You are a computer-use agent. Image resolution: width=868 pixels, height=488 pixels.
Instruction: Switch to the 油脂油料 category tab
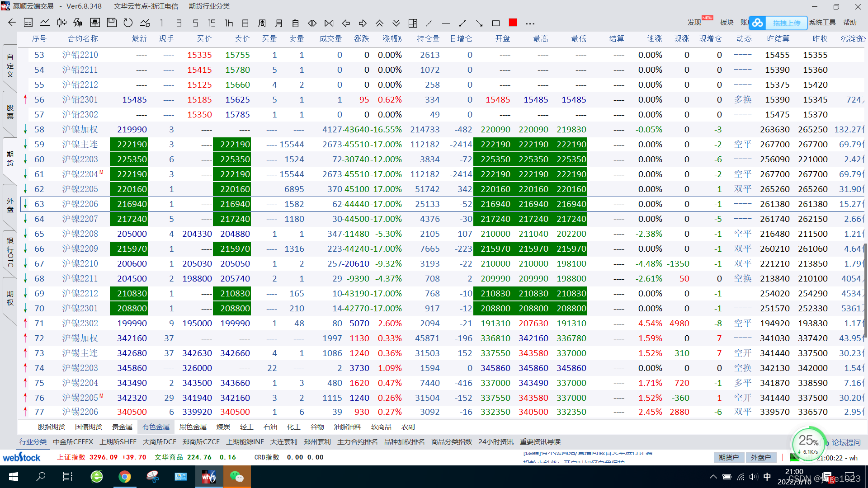coord(347,427)
